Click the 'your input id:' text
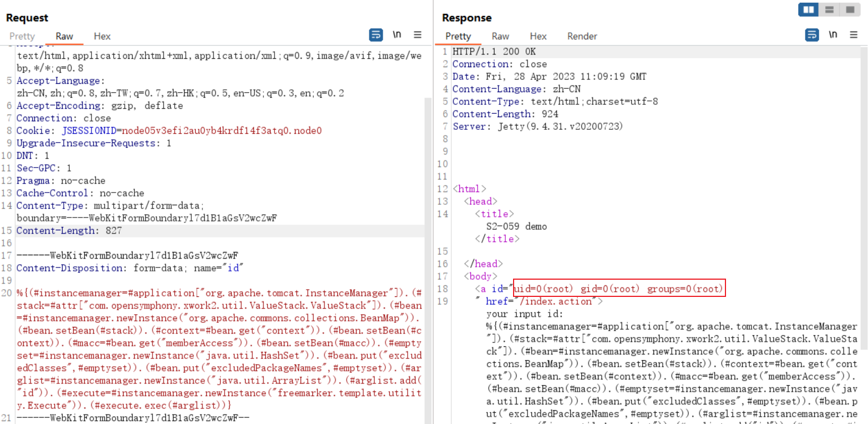This screenshot has height=424, width=868. tap(525, 314)
